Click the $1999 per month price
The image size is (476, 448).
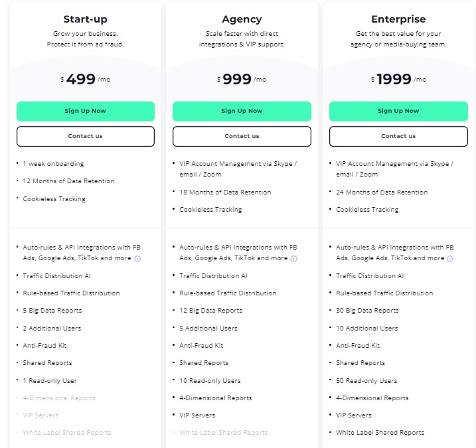click(x=398, y=79)
